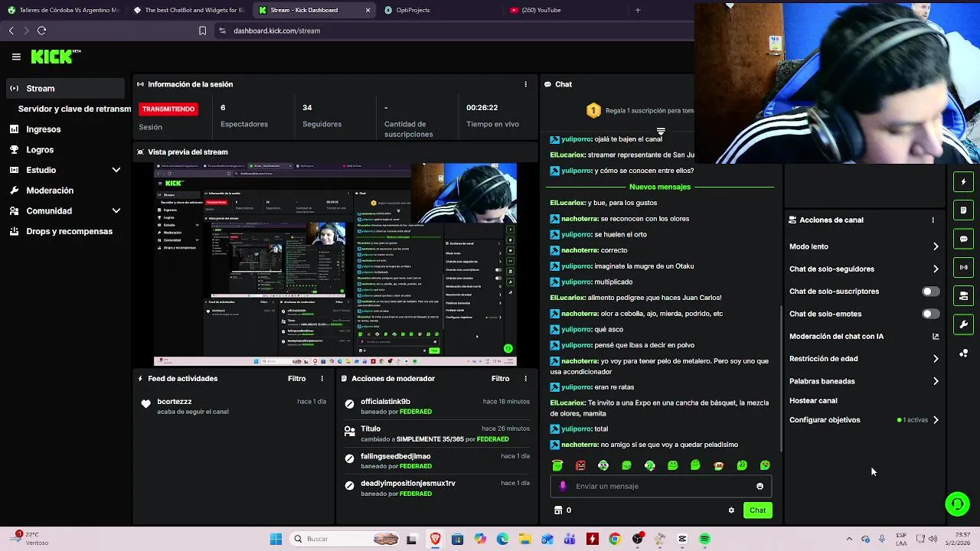Bookmark this page icon in address bar
Viewport: 980px width, 551px height.
(202, 31)
